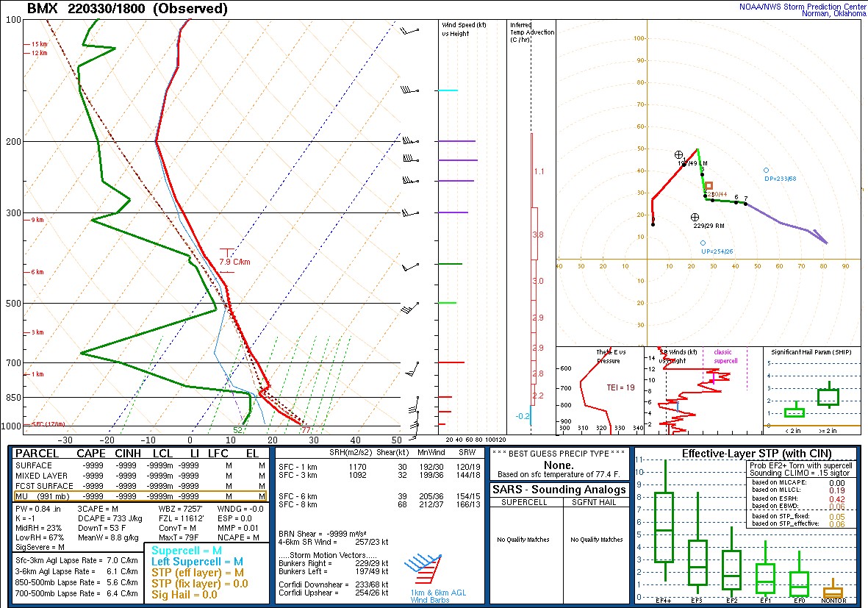
Task: Click the 'Norman, Oklahoma' text
Action: (x=833, y=14)
